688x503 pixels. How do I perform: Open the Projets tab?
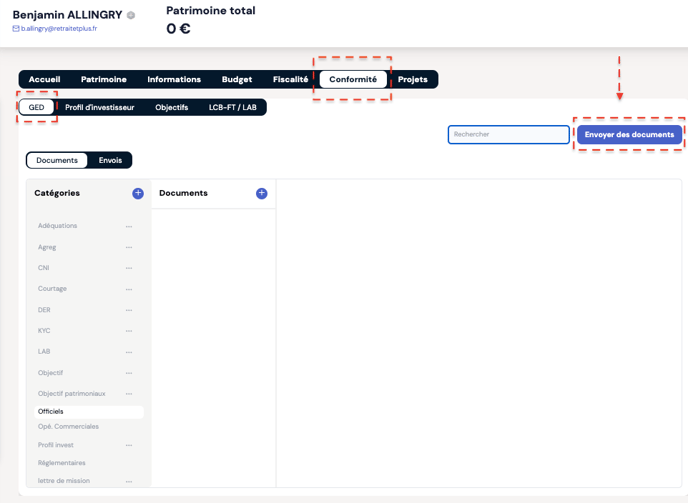[412, 79]
